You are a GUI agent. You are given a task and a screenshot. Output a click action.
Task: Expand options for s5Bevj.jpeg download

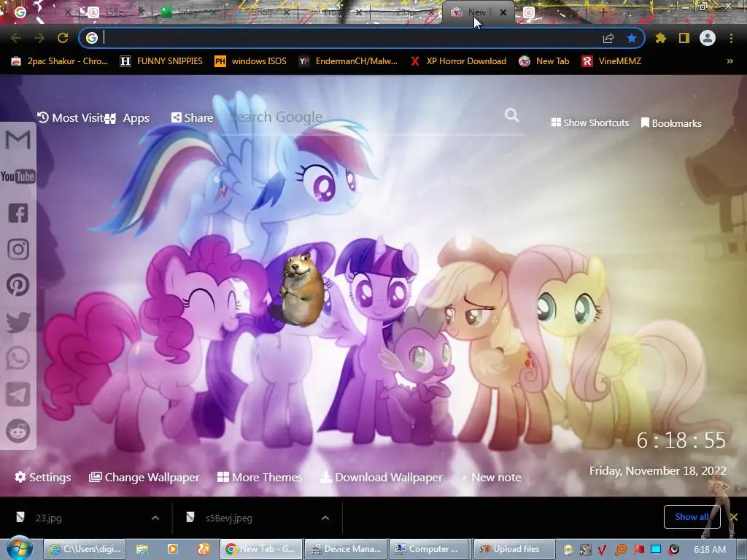[325, 518]
